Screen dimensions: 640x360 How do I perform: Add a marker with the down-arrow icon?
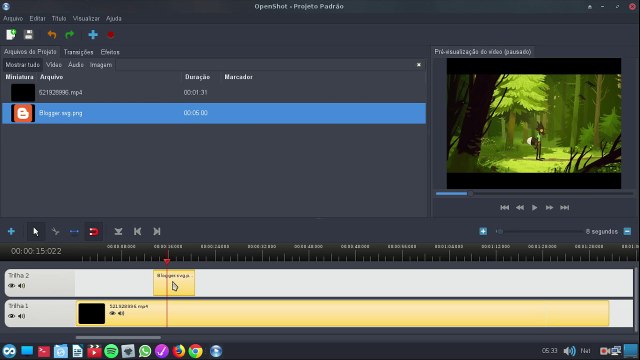(118, 231)
